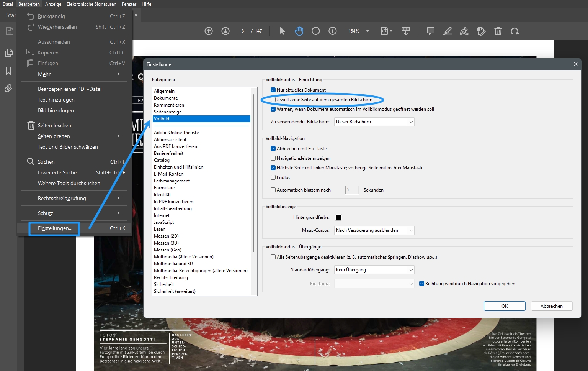Open the Standardübergang dropdown

(374, 270)
